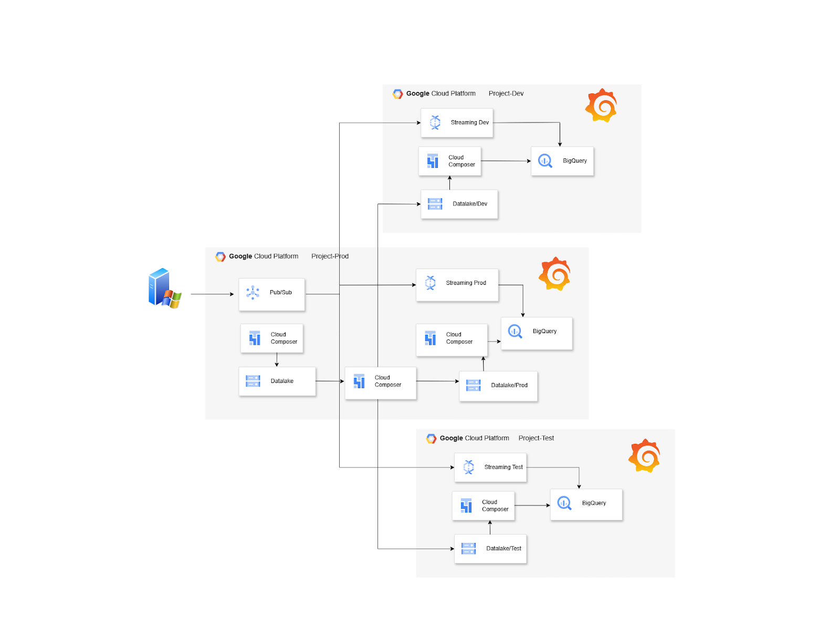The height and width of the screenshot is (640, 840).
Task: Click the Grafana logo in Project-Test
Action: coord(645,454)
